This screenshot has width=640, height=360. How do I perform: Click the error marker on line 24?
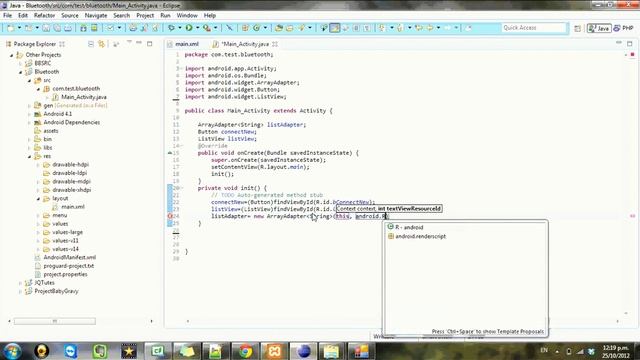(170, 216)
